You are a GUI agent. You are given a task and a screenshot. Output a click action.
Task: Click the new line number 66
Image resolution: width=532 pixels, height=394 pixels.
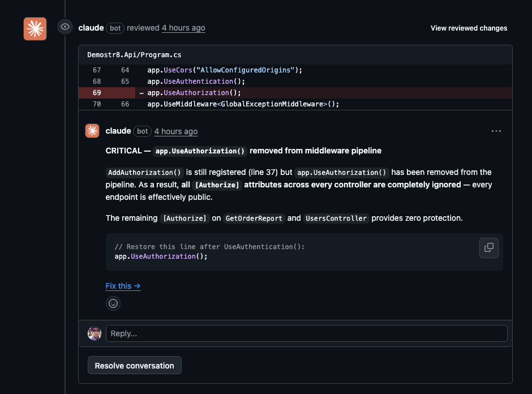pos(125,104)
